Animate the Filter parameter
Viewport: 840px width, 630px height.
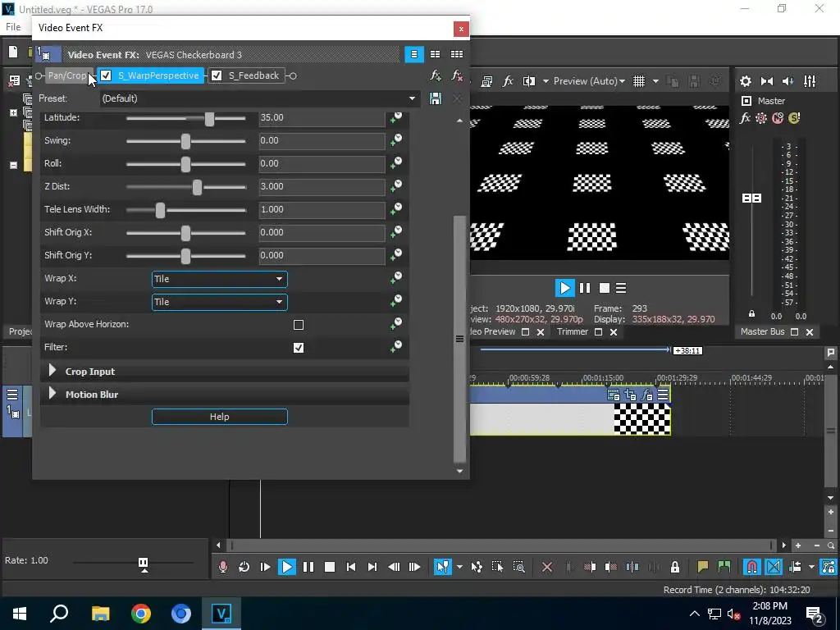396,347
